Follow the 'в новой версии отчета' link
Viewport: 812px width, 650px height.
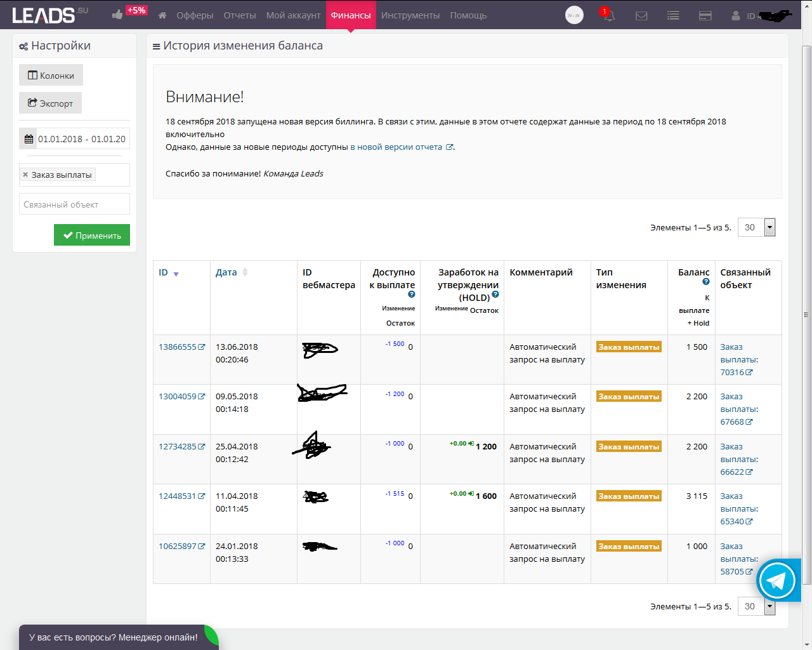(x=402, y=147)
